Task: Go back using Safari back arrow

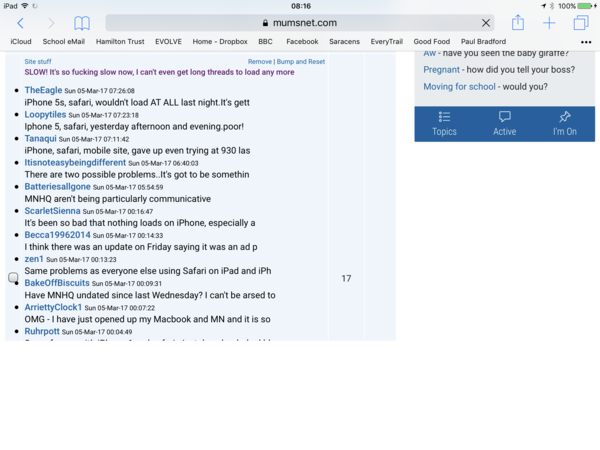Action: pyautogui.click(x=21, y=23)
